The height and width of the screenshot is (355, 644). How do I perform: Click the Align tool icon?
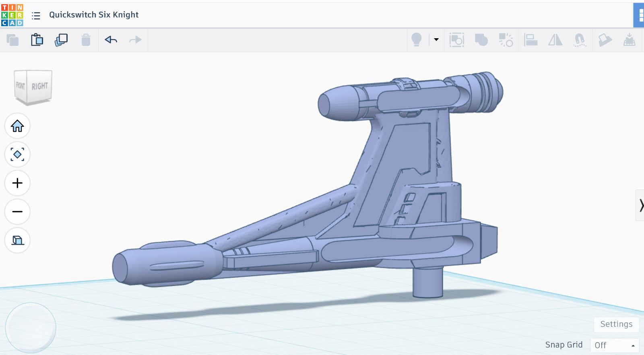pos(531,40)
